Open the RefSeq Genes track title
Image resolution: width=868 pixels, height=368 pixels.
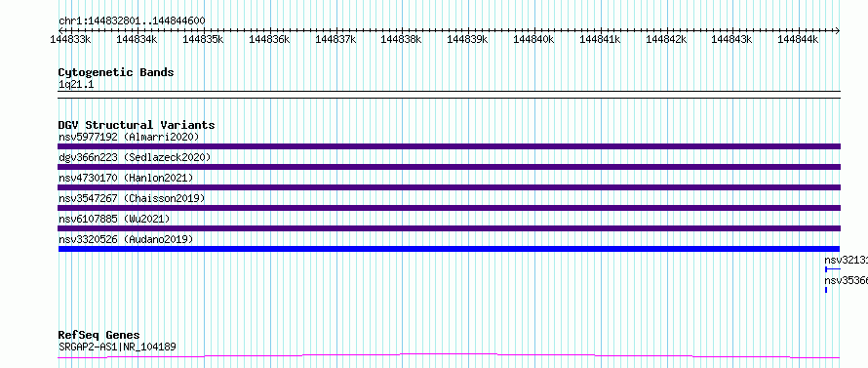(99, 336)
